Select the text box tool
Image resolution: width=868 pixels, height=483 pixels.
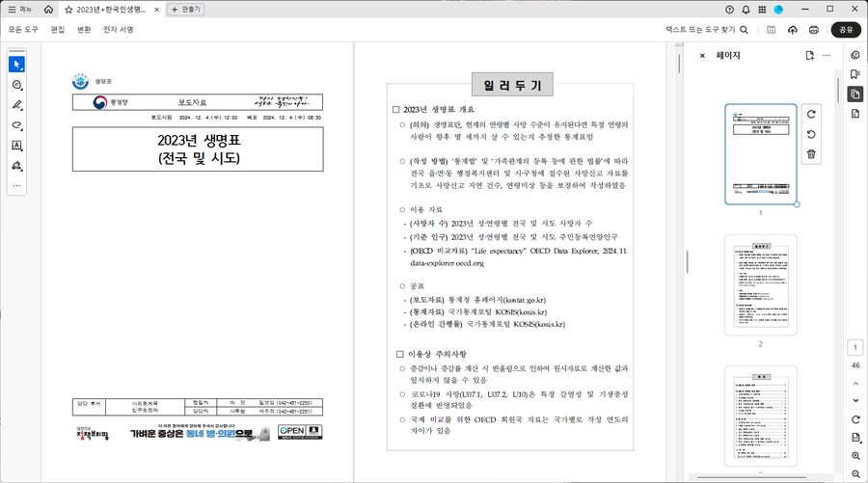coord(16,146)
